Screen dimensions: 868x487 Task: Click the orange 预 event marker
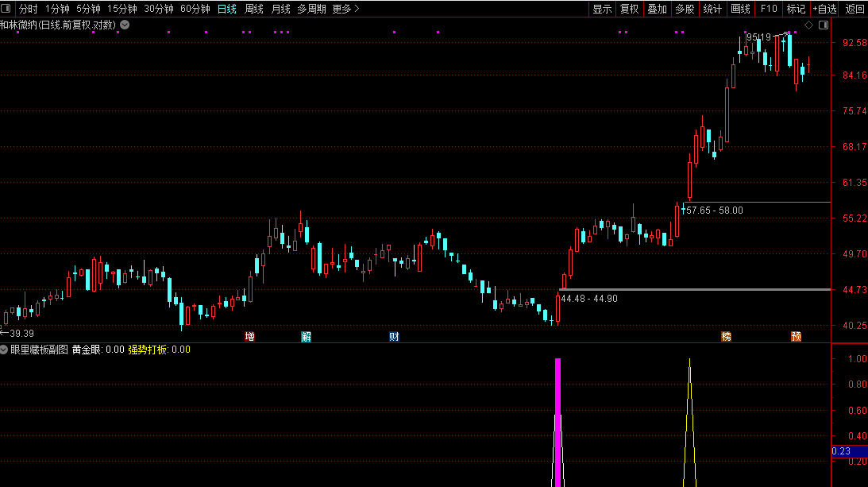point(796,336)
